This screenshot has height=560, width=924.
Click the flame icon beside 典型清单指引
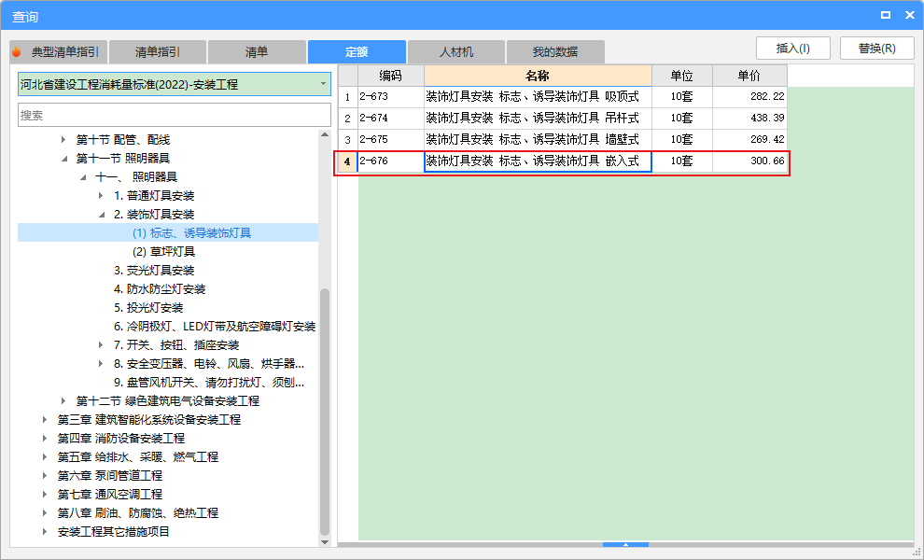click(16, 51)
